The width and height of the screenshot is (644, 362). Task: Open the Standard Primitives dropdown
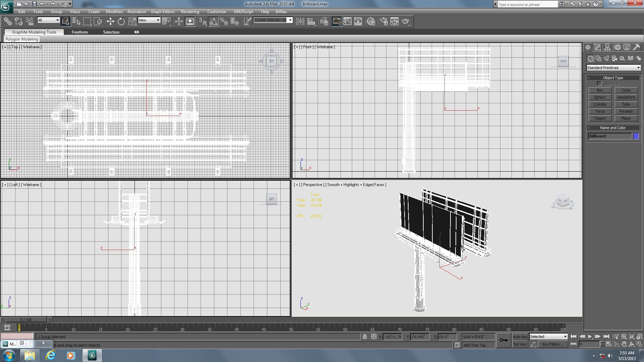tap(613, 68)
